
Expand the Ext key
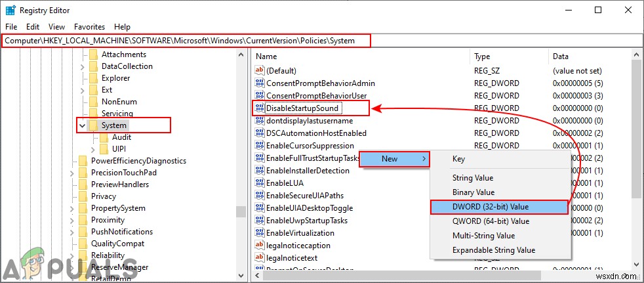pyautogui.click(x=83, y=90)
